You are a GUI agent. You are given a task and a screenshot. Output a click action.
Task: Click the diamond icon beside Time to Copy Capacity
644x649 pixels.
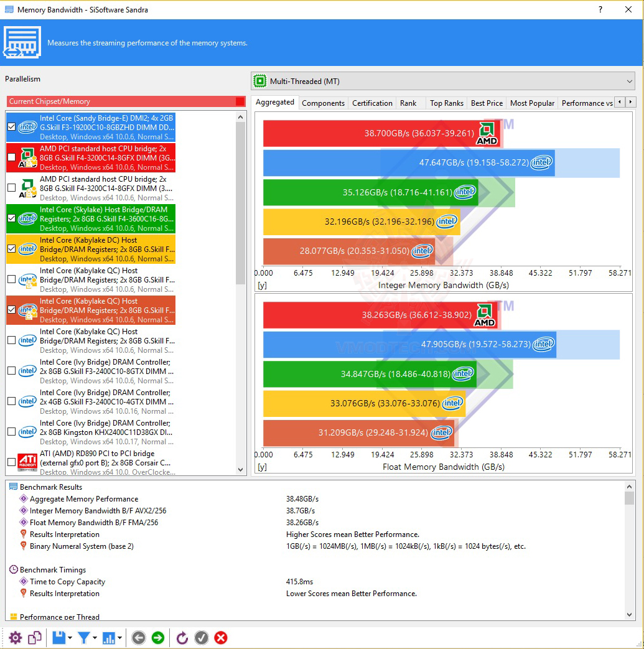[x=24, y=582]
